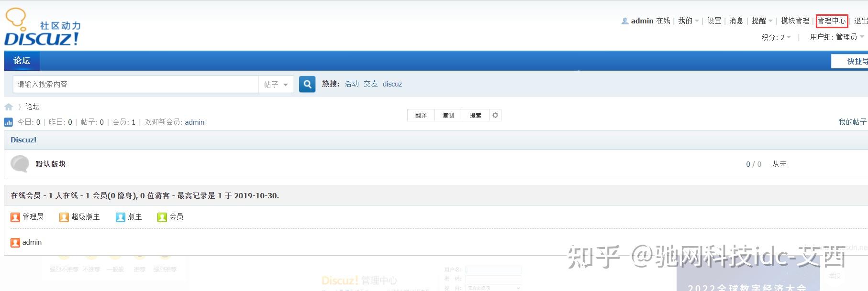Click the 0 / 0 post count
868x291 pixels.
tap(754, 164)
